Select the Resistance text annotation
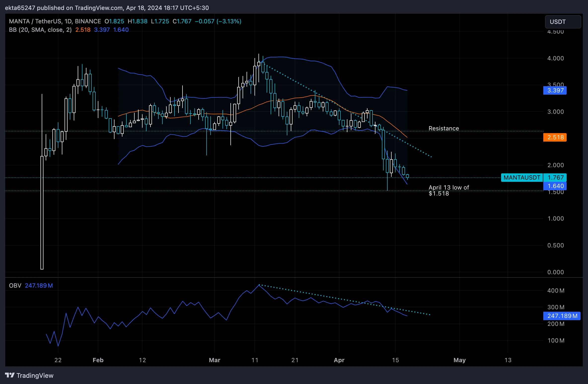 (x=443, y=128)
